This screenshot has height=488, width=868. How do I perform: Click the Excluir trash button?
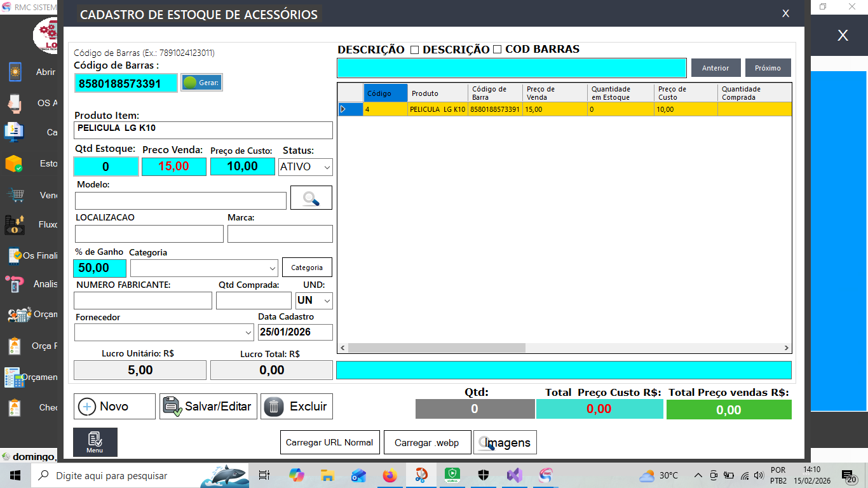(296, 407)
